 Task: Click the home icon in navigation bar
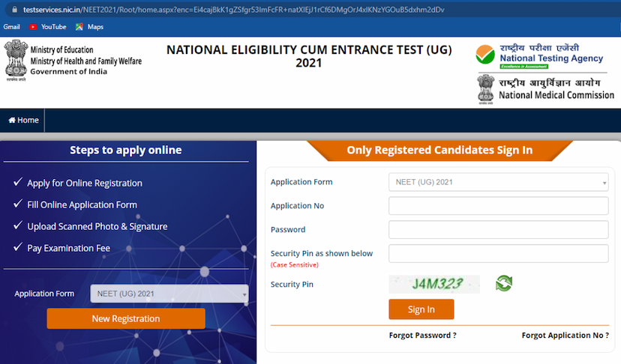click(x=12, y=121)
